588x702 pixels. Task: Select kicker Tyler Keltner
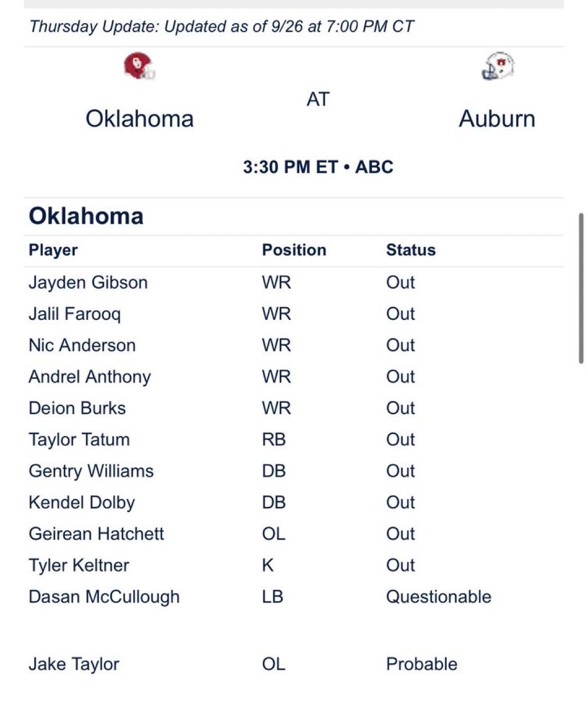point(79,565)
